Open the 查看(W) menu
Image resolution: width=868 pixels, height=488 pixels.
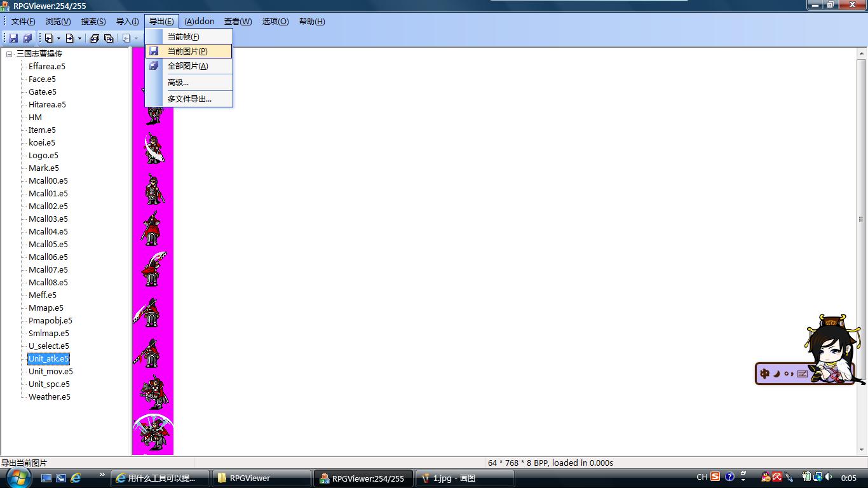tap(238, 22)
